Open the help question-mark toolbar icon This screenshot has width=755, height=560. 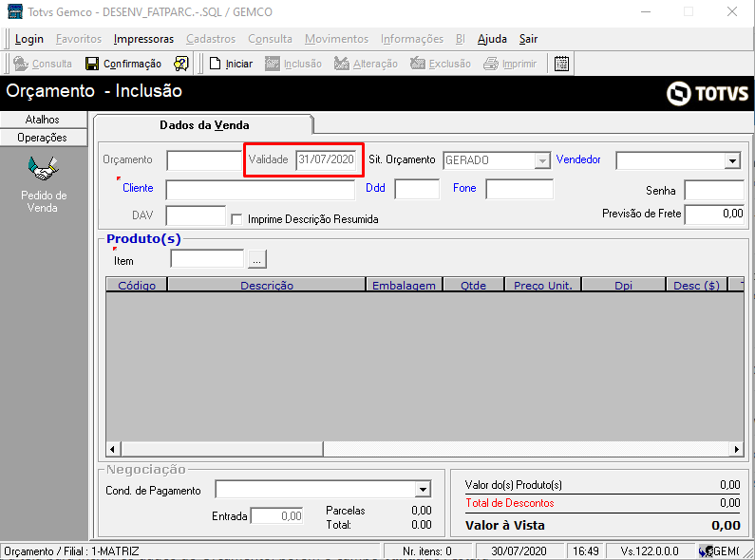pyautogui.click(x=181, y=64)
